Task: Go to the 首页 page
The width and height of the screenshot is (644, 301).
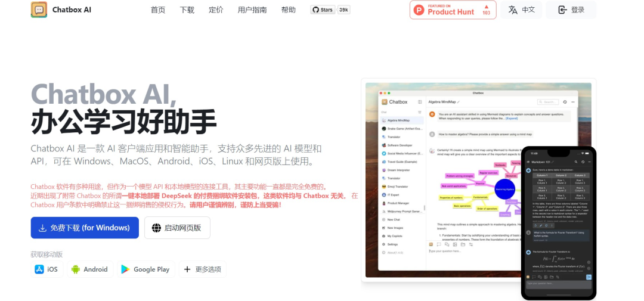Action: [158, 10]
